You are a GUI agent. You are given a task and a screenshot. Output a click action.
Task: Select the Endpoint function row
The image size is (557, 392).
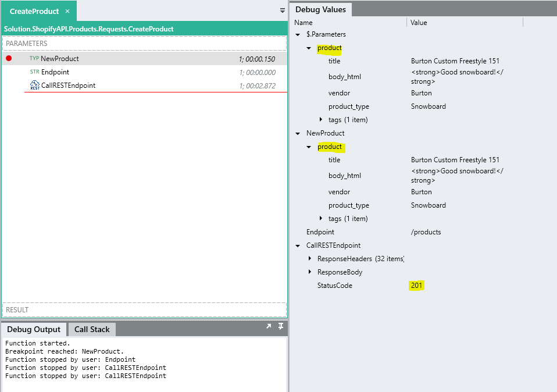(x=145, y=72)
